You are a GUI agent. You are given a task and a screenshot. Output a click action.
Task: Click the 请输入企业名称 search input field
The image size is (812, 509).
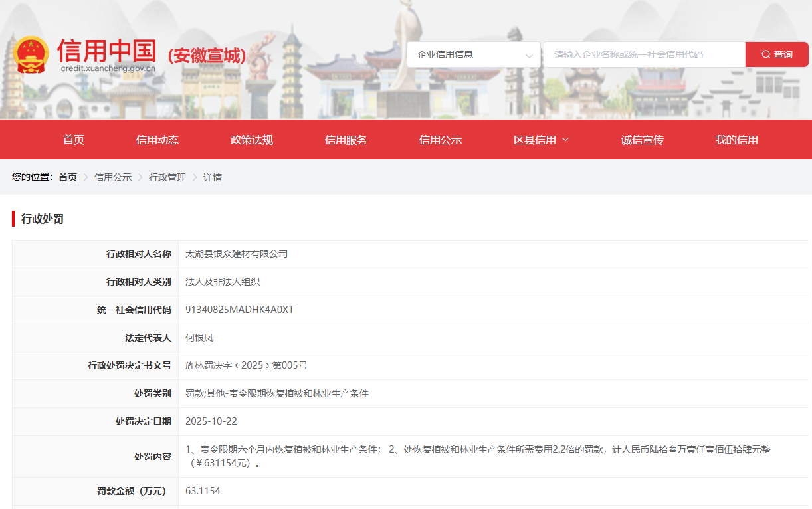[643, 54]
